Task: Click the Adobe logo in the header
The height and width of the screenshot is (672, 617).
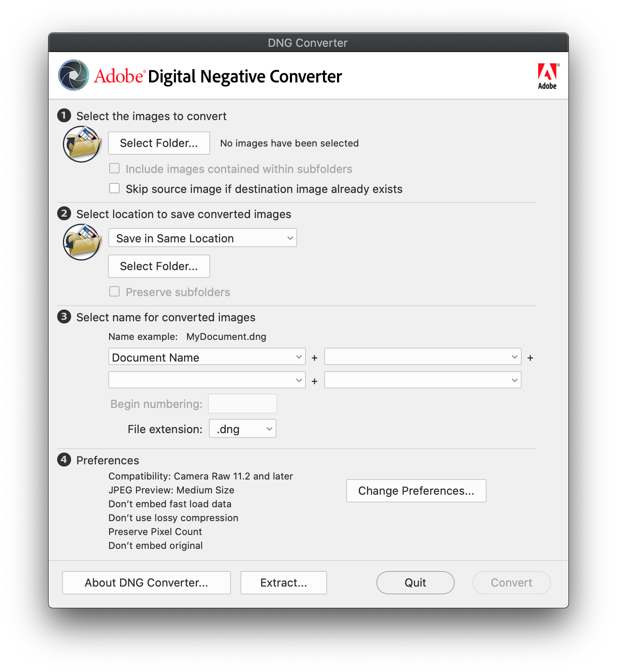Action: click(547, 76)
